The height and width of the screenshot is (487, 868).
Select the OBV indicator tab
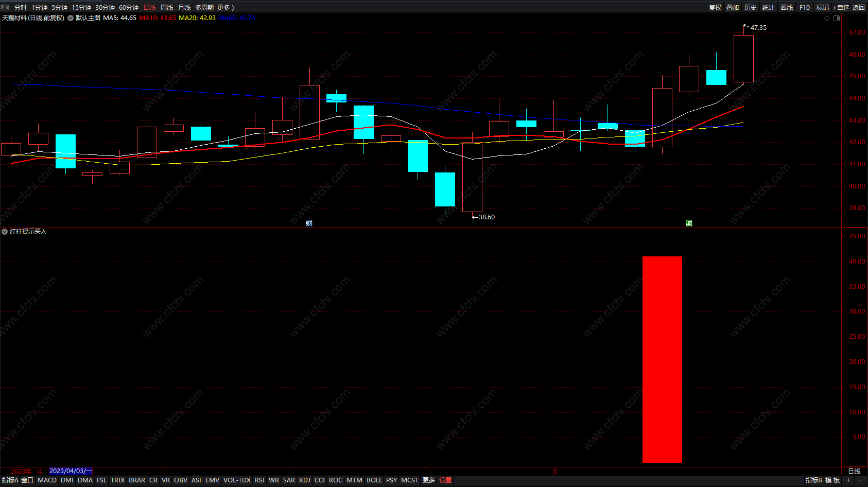click(180, 480)
